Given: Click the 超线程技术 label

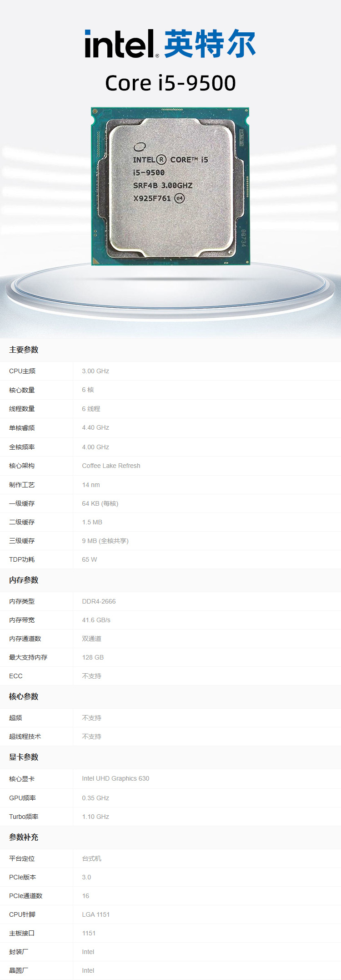Looking at the screenshot, I should point(25,736).
